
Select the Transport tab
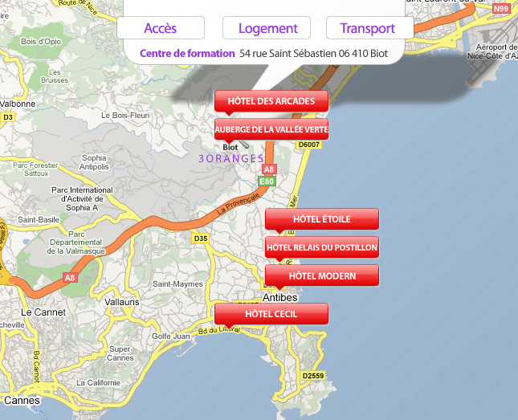pos(367,28)
